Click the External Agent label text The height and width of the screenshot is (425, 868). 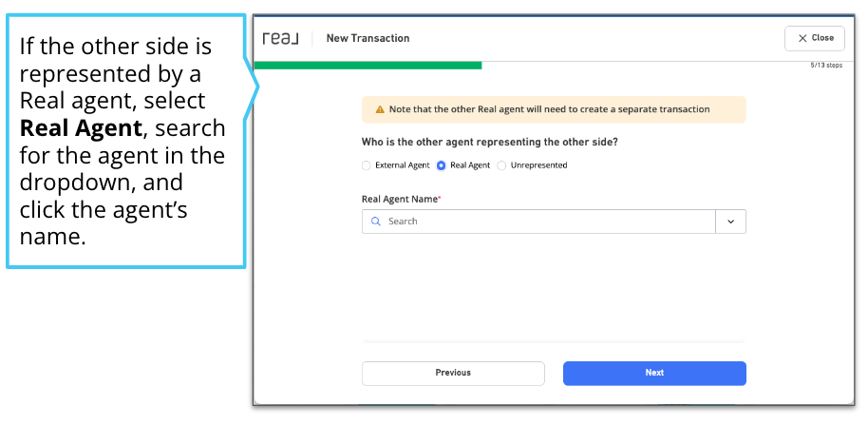(x=403, y=165)
